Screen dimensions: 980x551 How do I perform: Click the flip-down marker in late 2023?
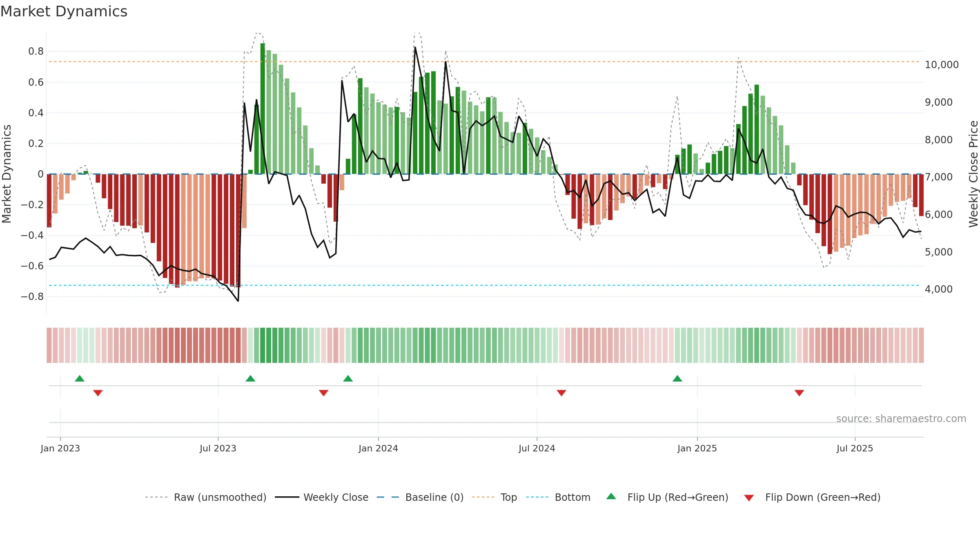coord(323,393)
